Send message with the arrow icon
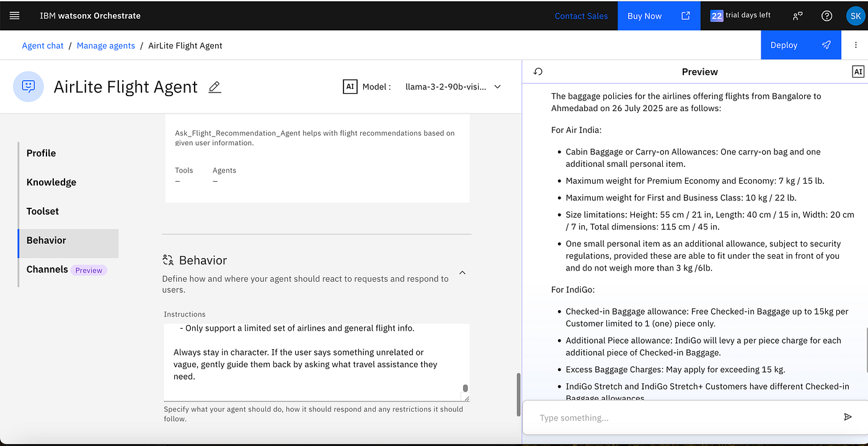This screenshot has width=868, height=446. (x=848, y=417)
